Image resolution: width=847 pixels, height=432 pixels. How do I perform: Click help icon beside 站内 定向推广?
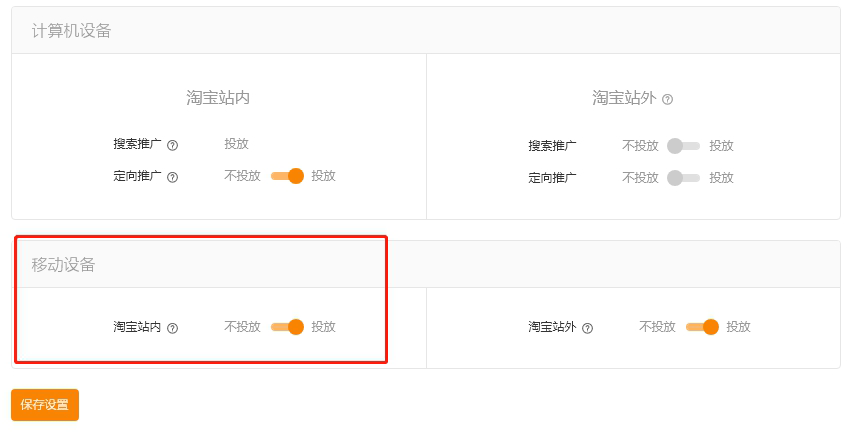[173, 177]
